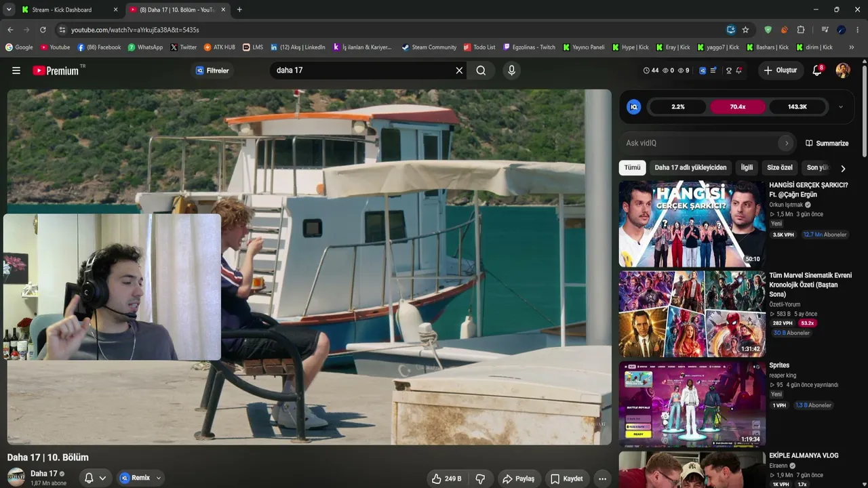The height and width of the screenshot is (488, 868).
Task: Click the address bar URL
Action: 135,30
